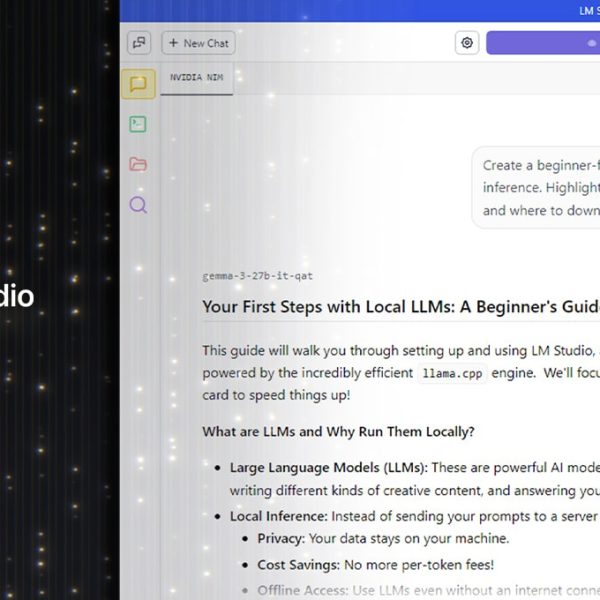Start a New Chat
Image resolution: width=600 pixels, height=600 pixels.
pos(198,43)
